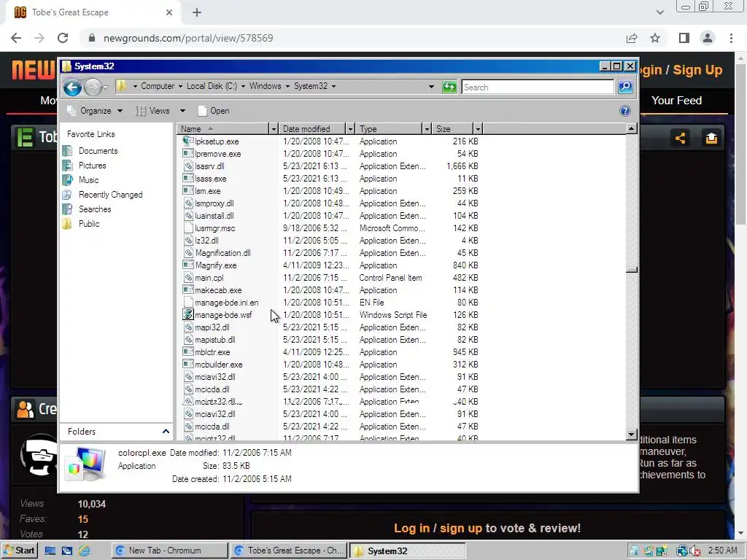Click the Chromium address bar URL
Image resolution: width=747 pixels, height=560 pixels.
(x=188, y=38)
